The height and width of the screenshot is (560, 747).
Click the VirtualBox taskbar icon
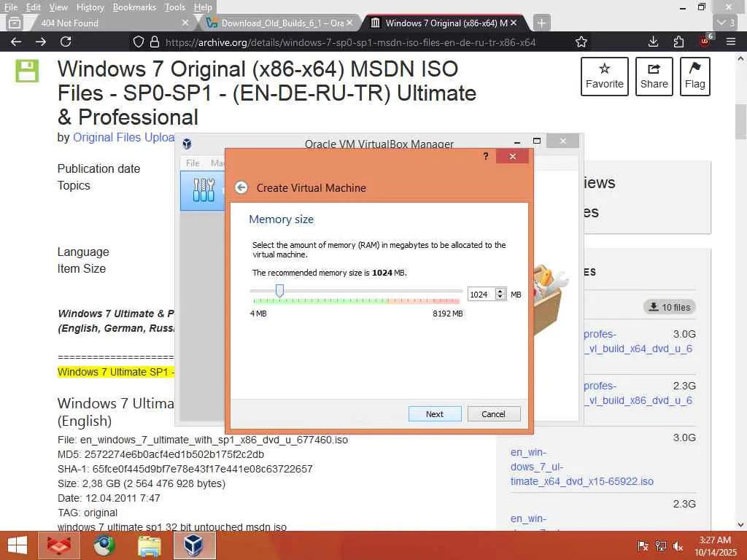point(194,545)
